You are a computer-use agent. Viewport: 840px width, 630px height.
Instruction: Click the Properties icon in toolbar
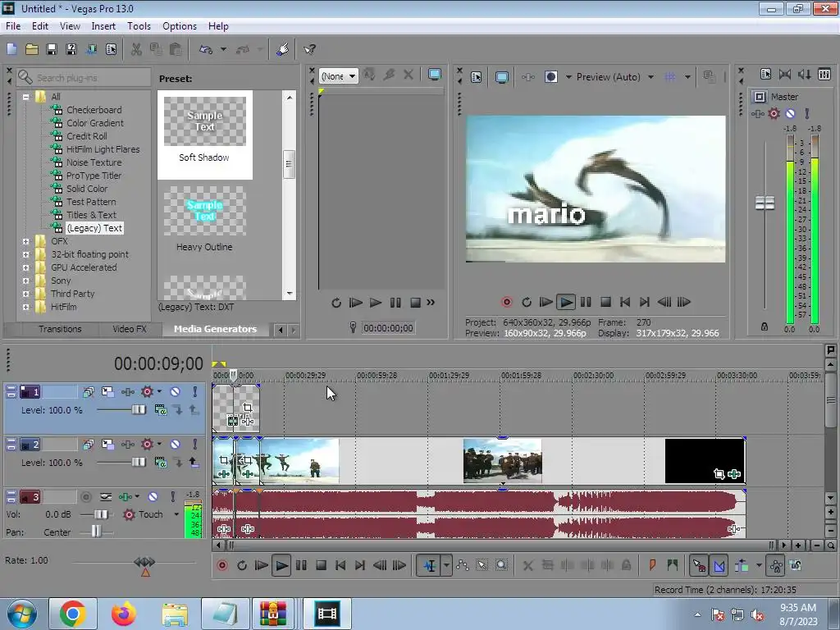coord(111,49)
